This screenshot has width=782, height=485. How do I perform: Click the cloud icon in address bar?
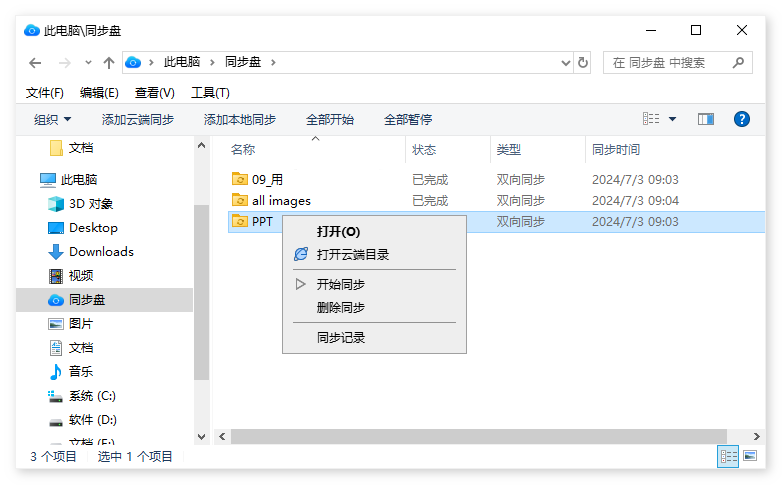point(133,62)
